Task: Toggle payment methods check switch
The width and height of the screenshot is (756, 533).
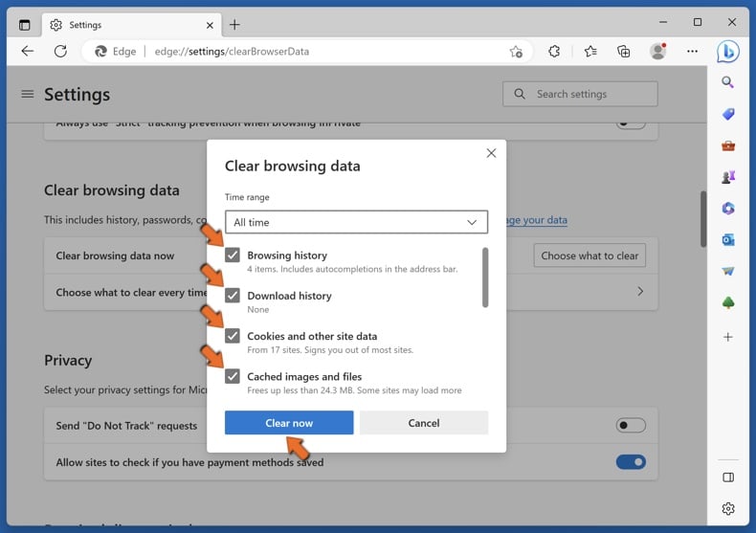Action: (631, 462)
